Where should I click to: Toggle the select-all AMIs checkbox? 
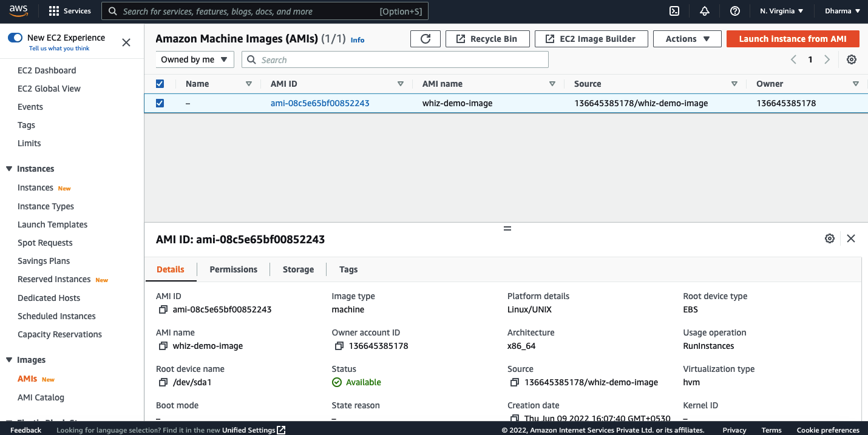[160, 84]
